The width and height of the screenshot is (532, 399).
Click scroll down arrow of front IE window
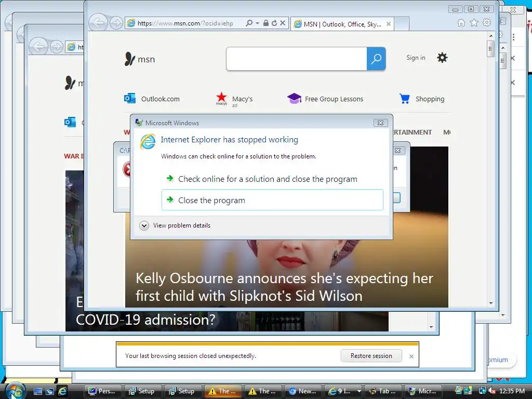coord(490,303)
